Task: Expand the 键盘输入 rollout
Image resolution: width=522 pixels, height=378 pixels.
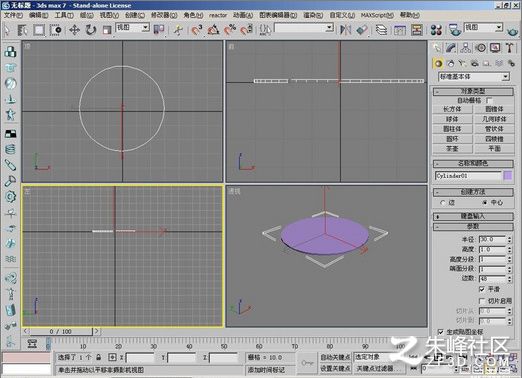Action: click(473, 216)
